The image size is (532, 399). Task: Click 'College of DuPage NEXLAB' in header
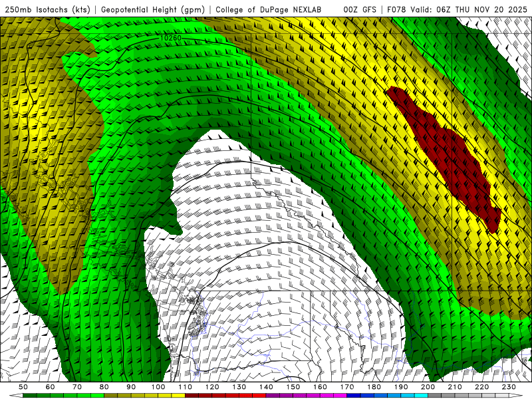[268, 10]
